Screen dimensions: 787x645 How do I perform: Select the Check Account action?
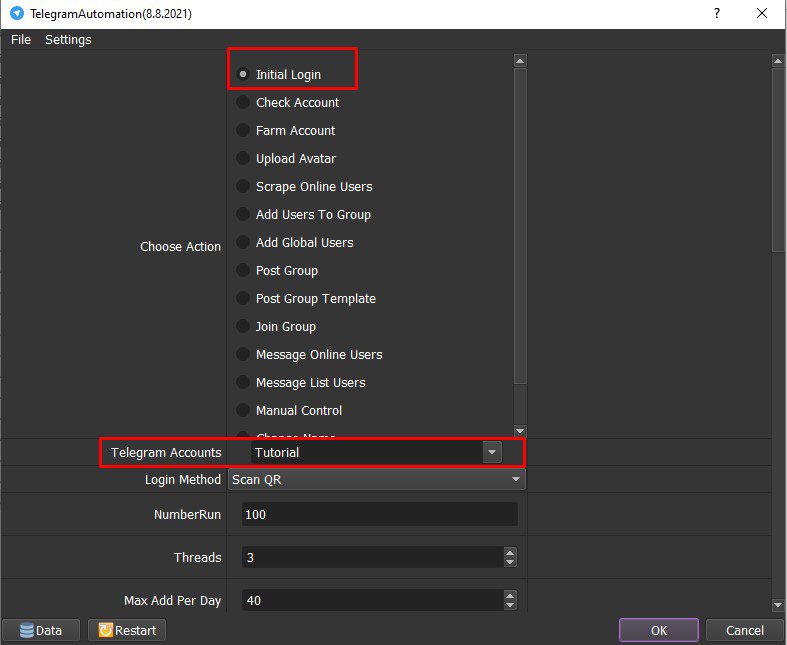click(243, 102)
